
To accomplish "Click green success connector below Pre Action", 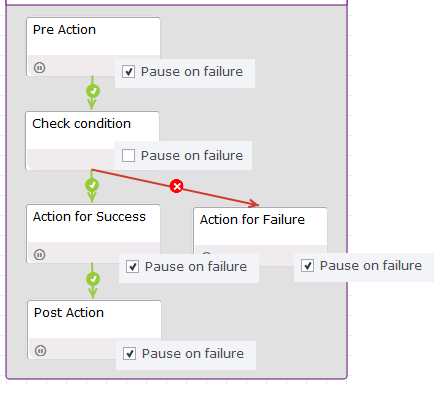I will [x=93, y=91].
